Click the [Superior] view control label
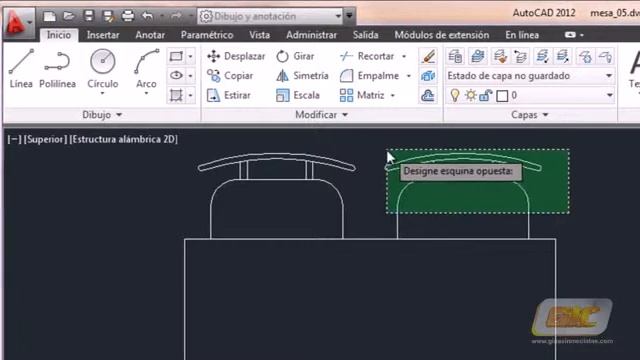The image size is (640, 360). (x=45, y=139)
